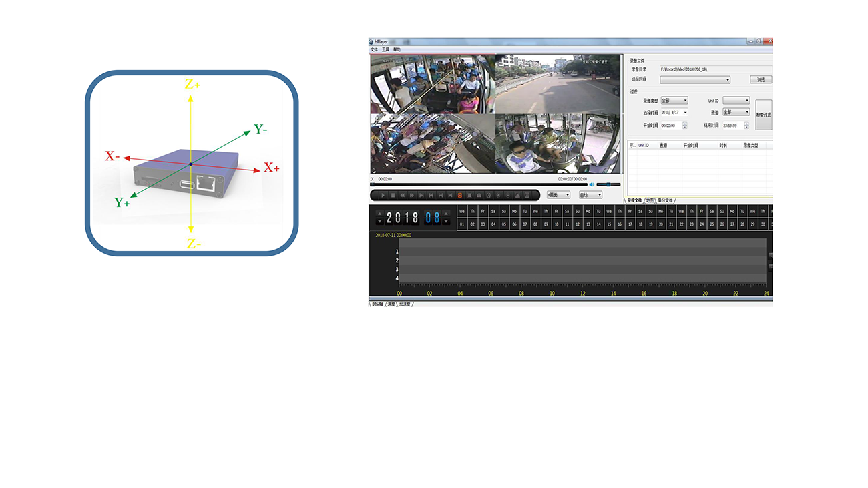Select day 15 in the calendar strip

click(609, 225)
